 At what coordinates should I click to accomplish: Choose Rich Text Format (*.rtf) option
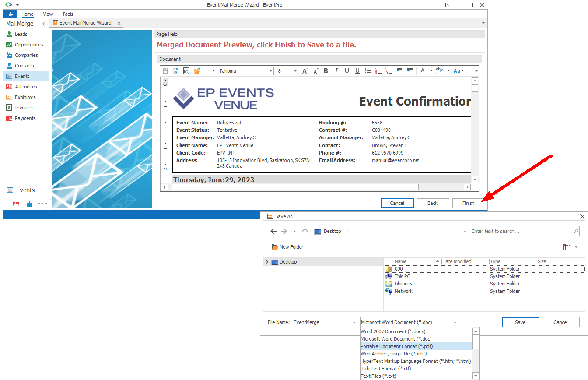point(416,369)
